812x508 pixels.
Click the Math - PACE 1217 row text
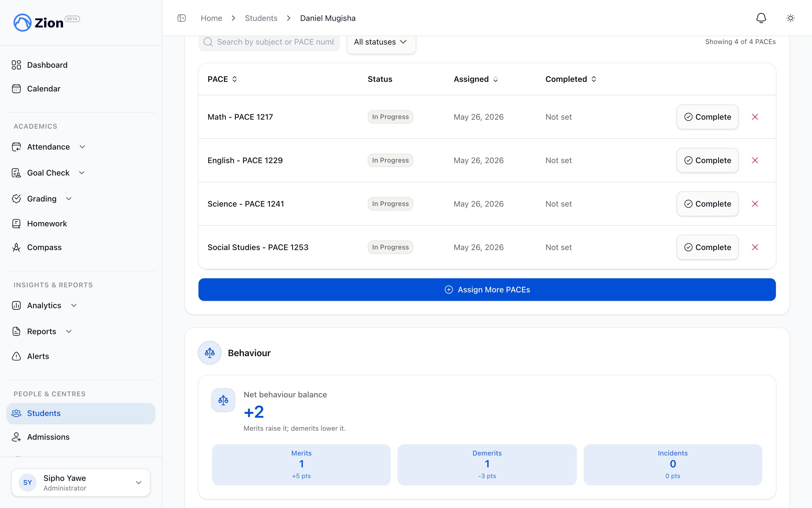point(240,117)
